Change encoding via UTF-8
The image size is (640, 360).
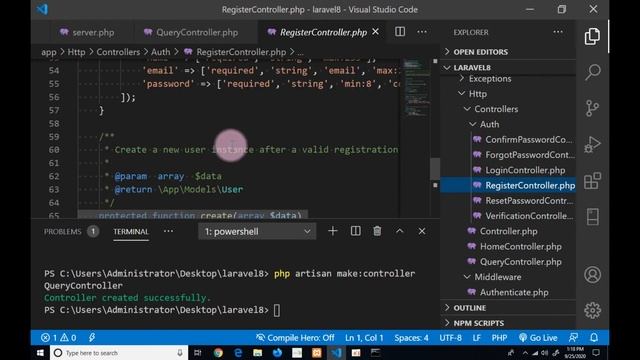(x=451, y=338)
